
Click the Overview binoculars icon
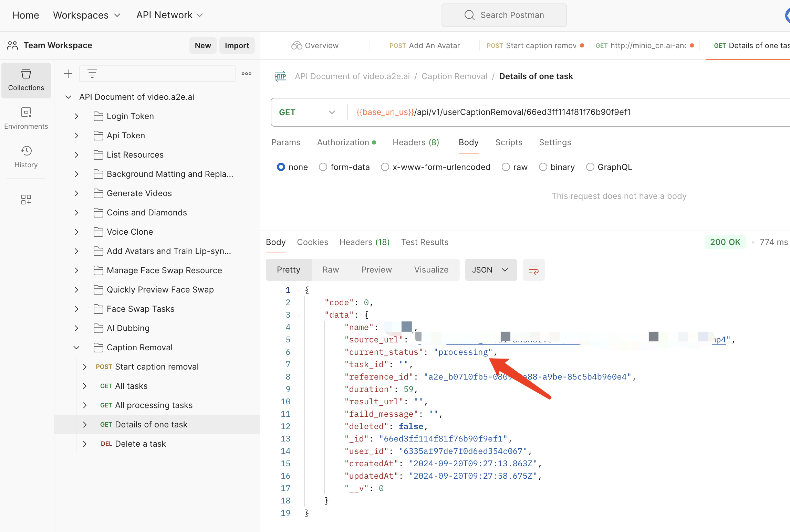click(296, 45)
